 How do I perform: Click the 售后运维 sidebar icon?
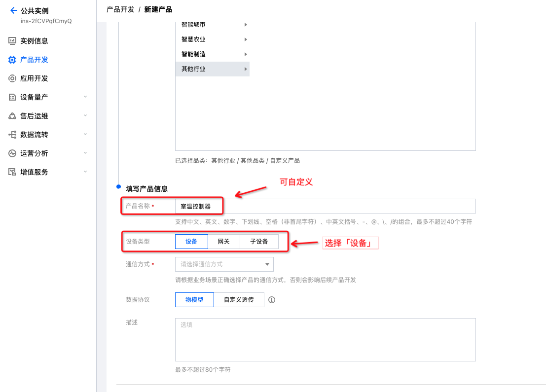[x=12, y=116]
